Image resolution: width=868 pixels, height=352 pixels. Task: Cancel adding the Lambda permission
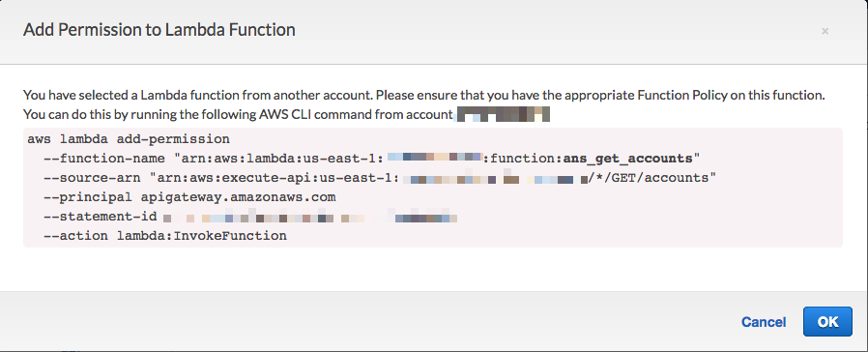[764, 322]
